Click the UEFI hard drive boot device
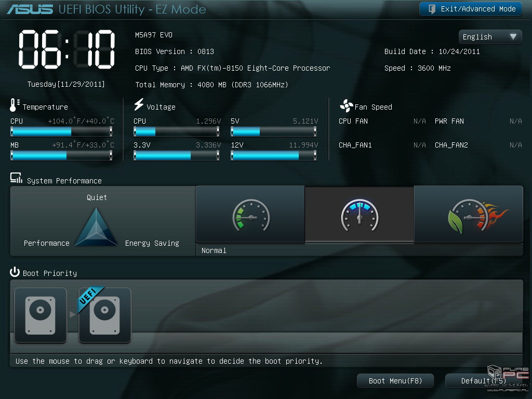 tap(105, 315)
